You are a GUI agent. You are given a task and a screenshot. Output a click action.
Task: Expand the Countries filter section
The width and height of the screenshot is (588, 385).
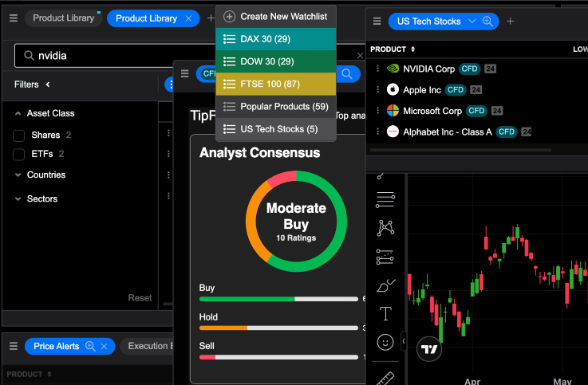[x=18, y=175]
